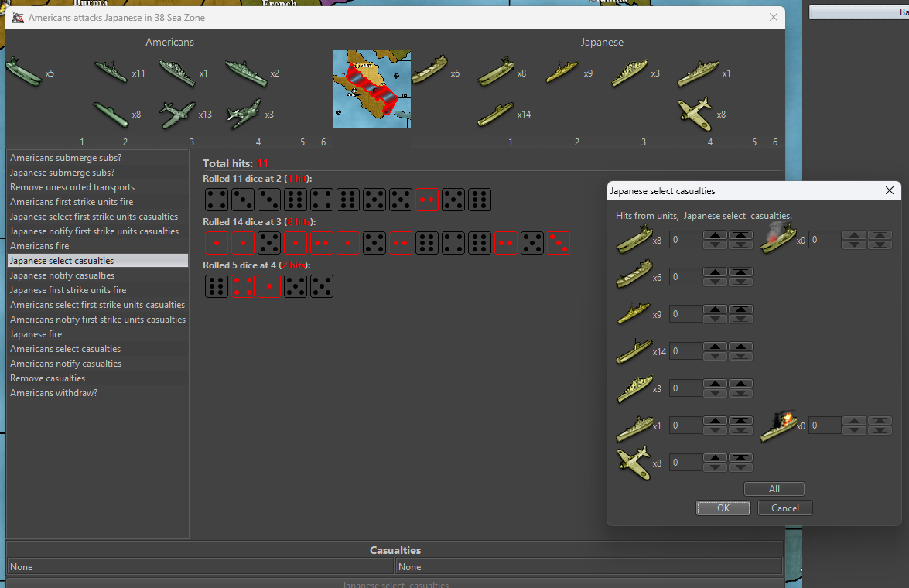Decrease destroyer x9 casualties by one

click(x=716, y=319)
